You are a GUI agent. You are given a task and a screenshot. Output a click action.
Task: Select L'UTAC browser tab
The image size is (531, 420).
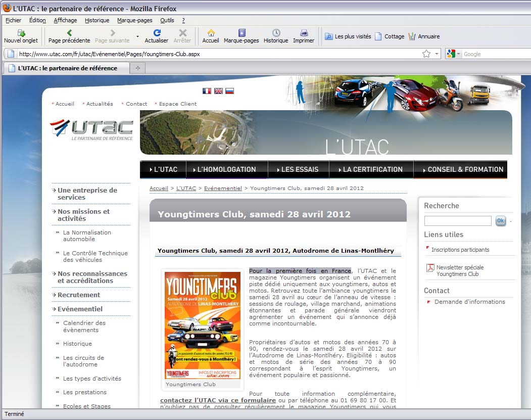67,68
